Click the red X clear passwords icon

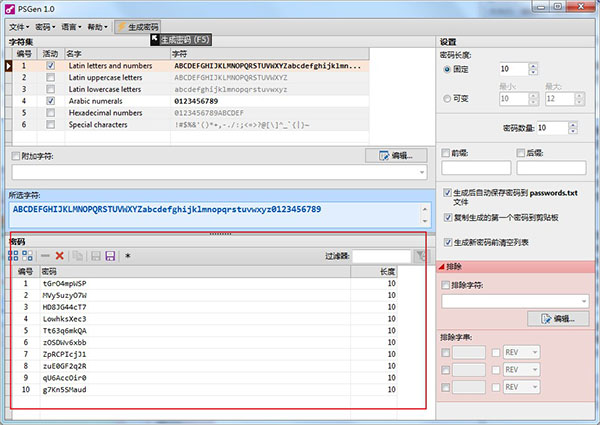(x=59, y=256)
